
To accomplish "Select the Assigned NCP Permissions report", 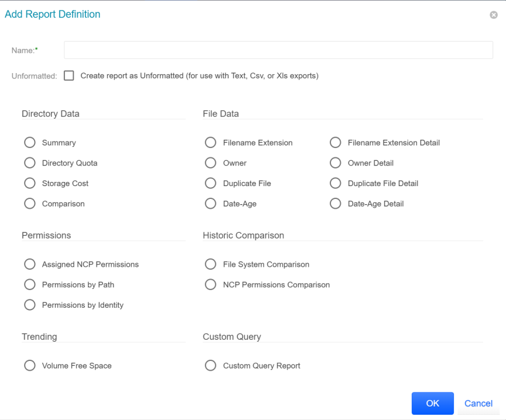I will (x=30, y=264).
